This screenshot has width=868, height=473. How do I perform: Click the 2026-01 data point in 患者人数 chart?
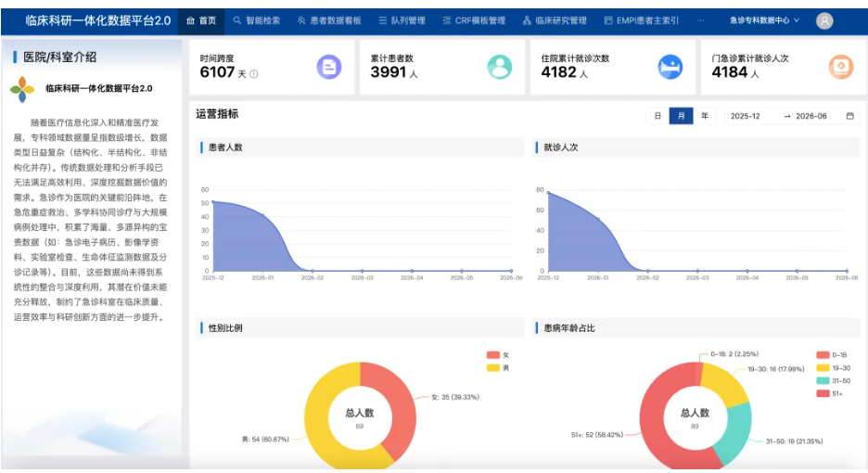tap(262, 215)
